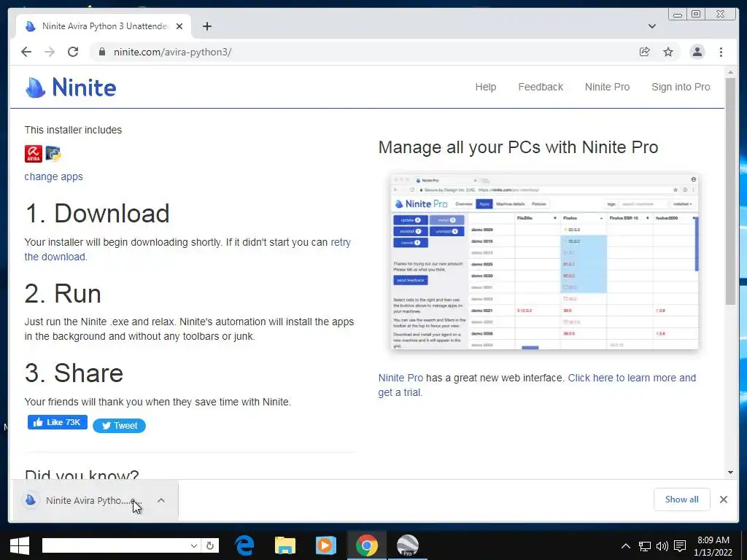
Task: Click the Tweet button
Action: [119, 426]
